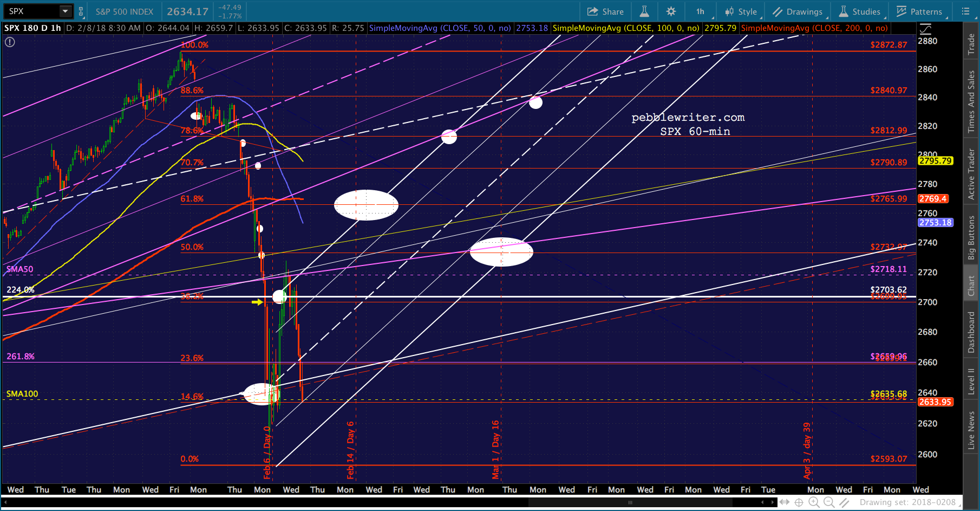This screenshot has height=511, width=980.
Task: Open the Drawings toolbar button
Action: point(798,11)
